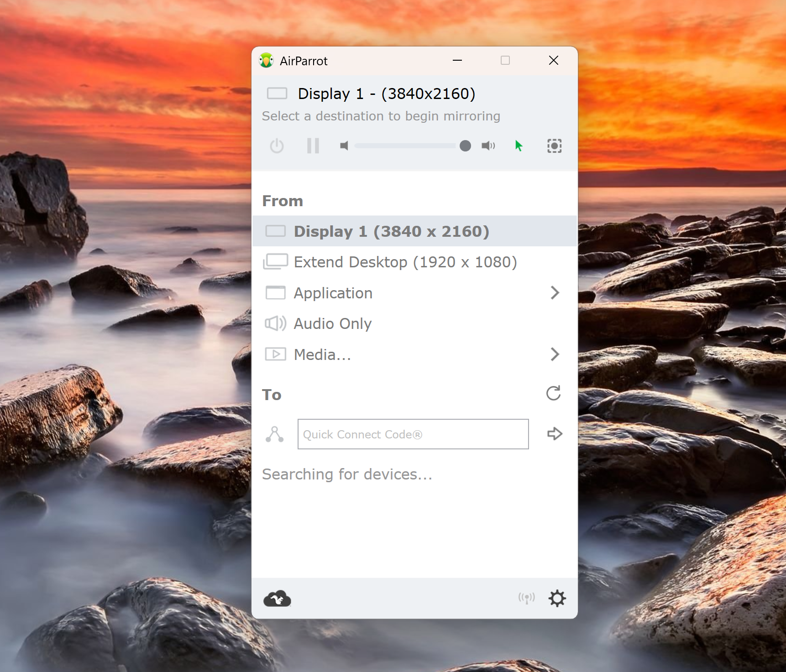
Task: Click the Extend Desktop monitors icon
Action: tap(276, 262)
